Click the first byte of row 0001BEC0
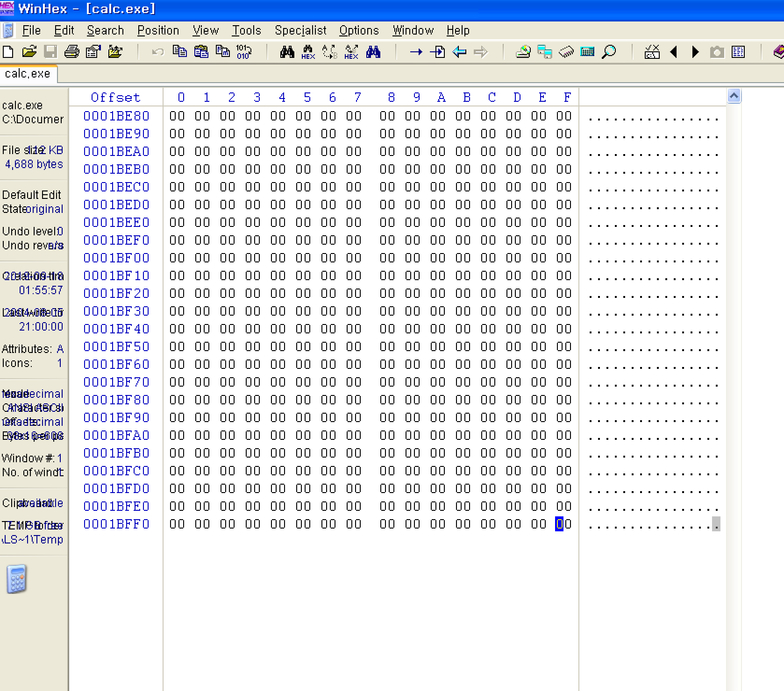The height and width of the screenshot is (691, 784). point(177,187)
